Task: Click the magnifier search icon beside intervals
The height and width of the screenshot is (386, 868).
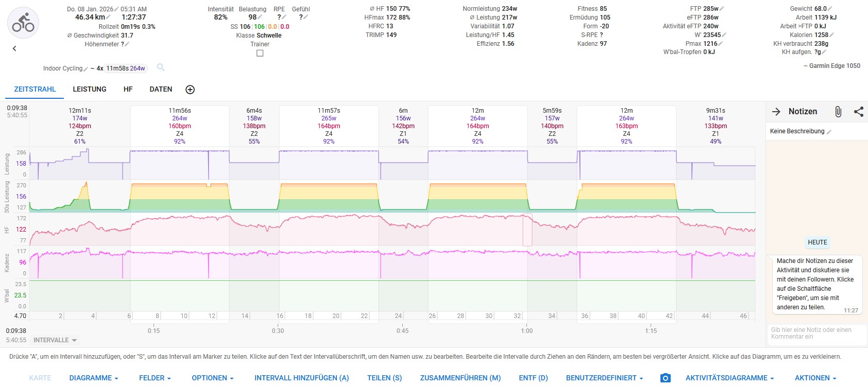Action: click(161, 67)
